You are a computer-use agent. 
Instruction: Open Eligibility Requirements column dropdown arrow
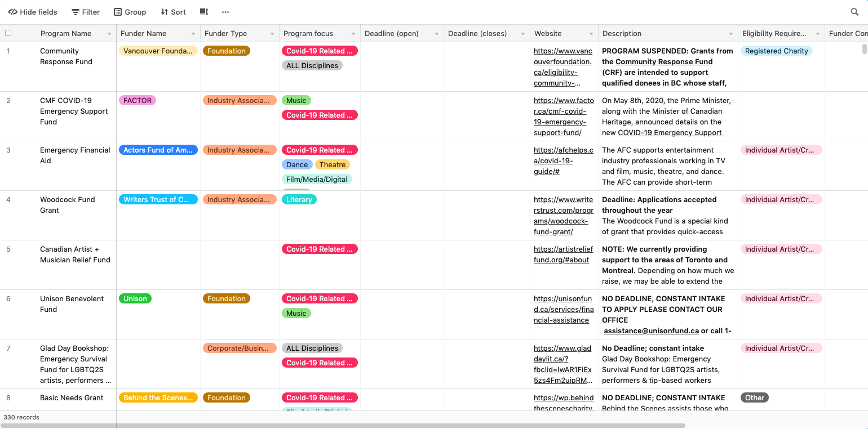pos(818,34)
